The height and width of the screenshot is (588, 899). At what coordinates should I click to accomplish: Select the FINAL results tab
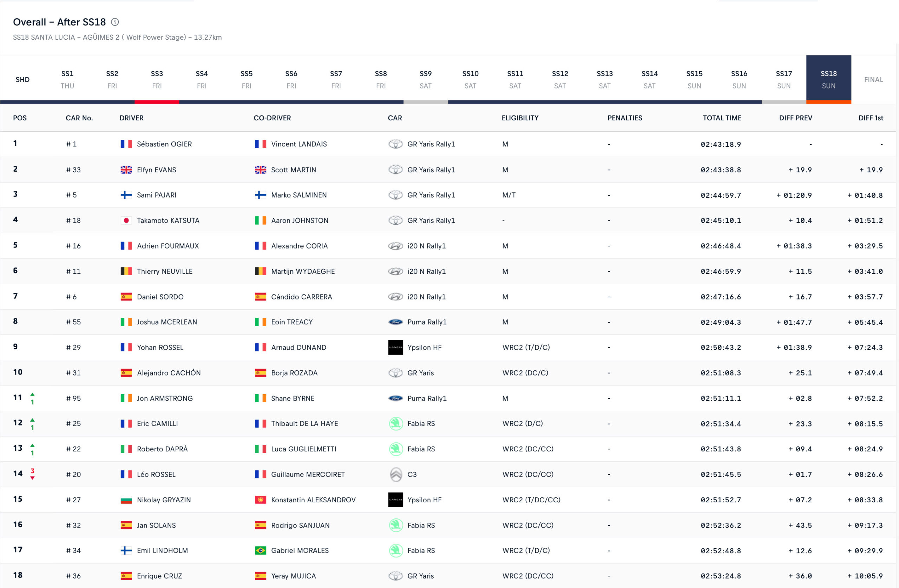pos(873,79)
